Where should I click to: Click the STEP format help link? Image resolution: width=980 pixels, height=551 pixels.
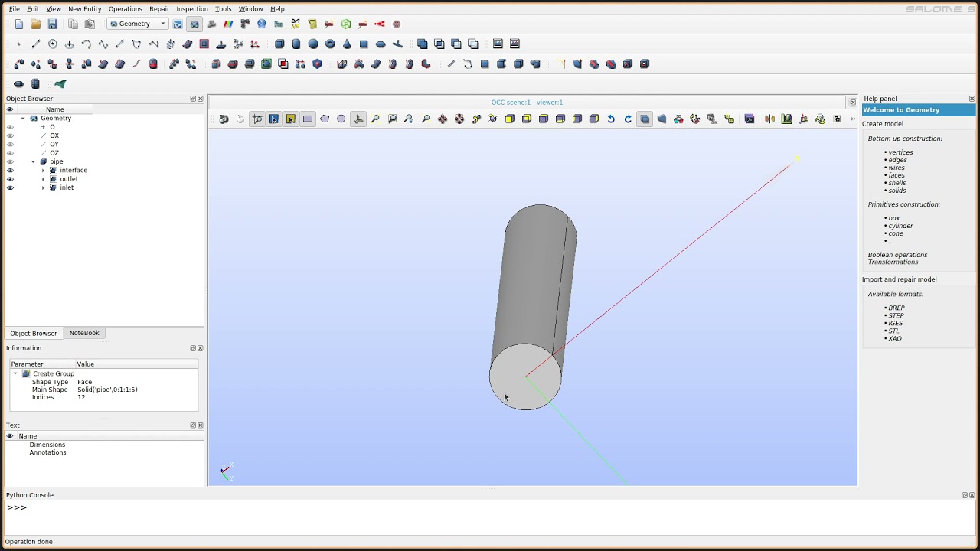[x=897, y=315]
